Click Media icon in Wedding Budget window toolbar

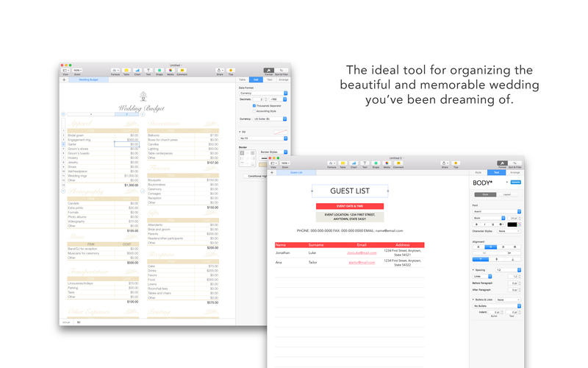(171, 70)
